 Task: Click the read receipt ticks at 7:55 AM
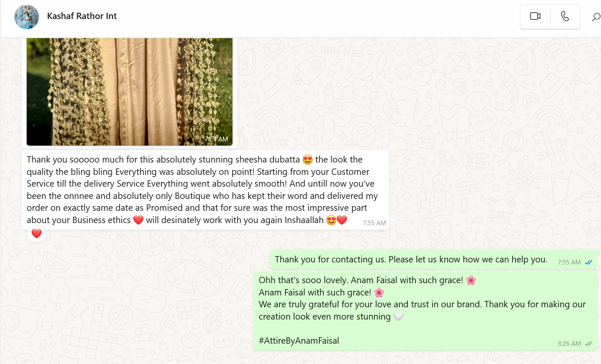coord(589,262)
